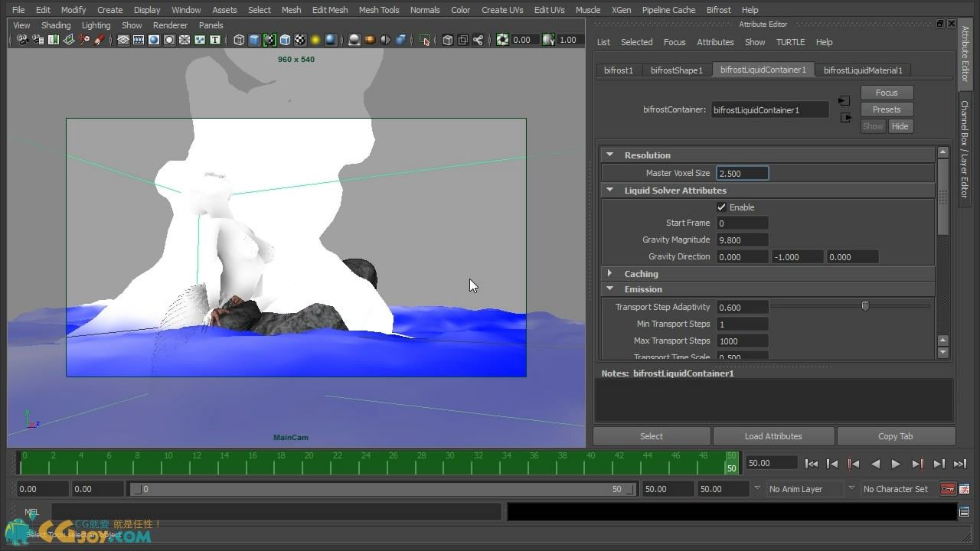Click the Focus button
Screen dimensions: 980x551
(x=887, y=93)
